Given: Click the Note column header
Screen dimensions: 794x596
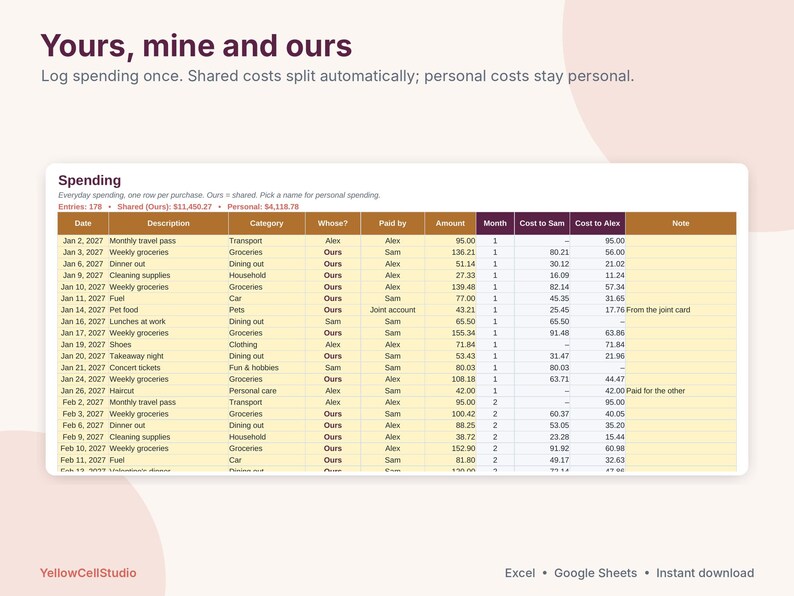Looking at the screenshot, I should coord(681,223).
